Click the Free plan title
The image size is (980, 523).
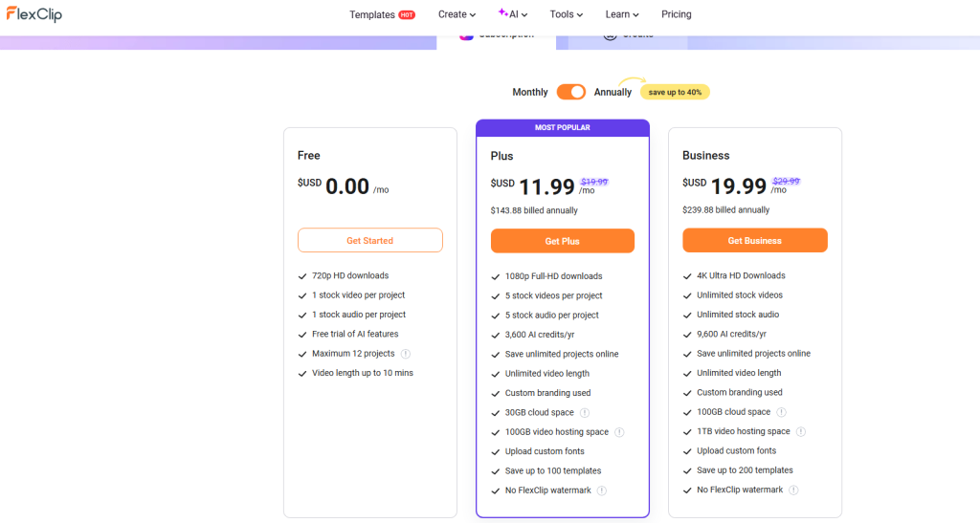coord(309,156)
